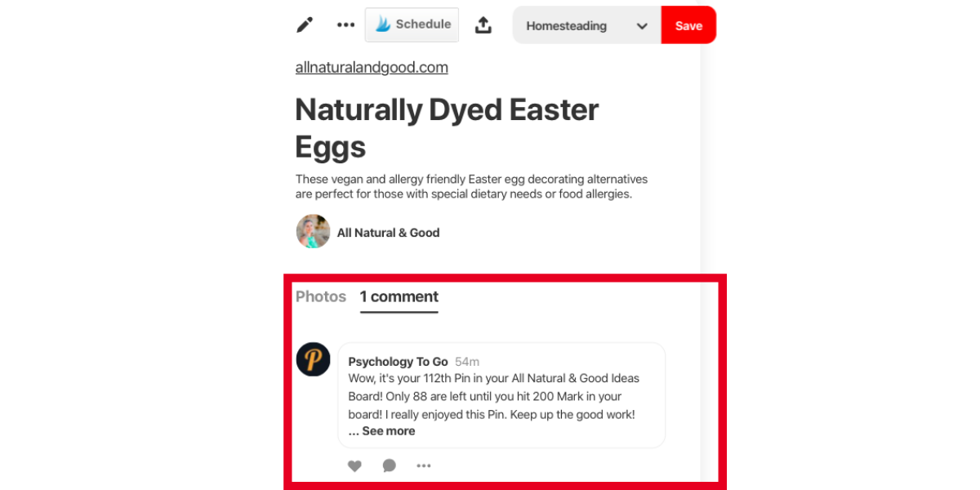
Task: Open the All Natural & Good profile name
Action: [388, 233]
